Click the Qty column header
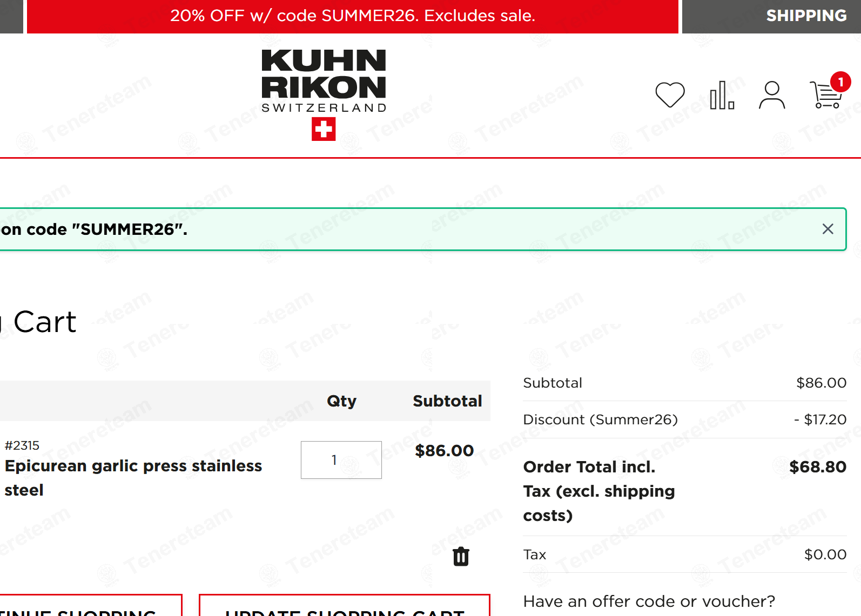 (x=341, y=401)
